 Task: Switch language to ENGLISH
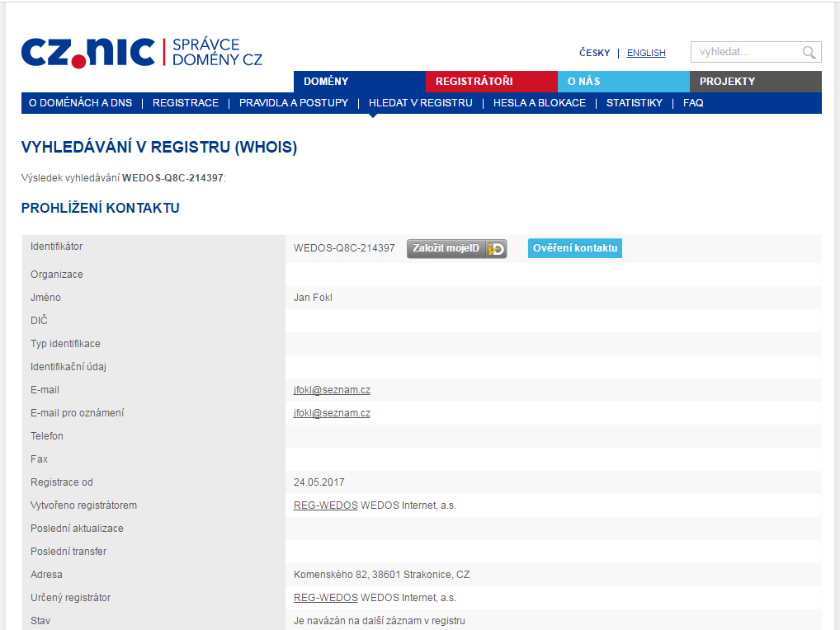click(646, 53)
